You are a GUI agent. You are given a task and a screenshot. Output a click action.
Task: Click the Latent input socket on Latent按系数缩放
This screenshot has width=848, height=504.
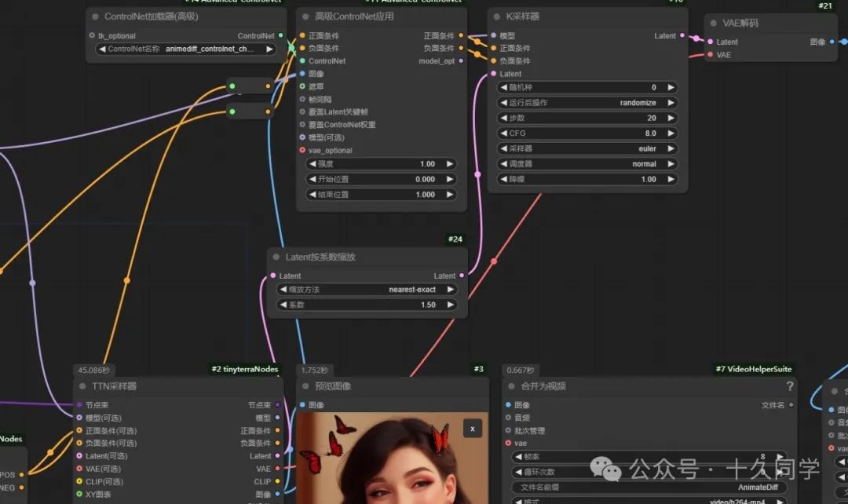point(273,276)
